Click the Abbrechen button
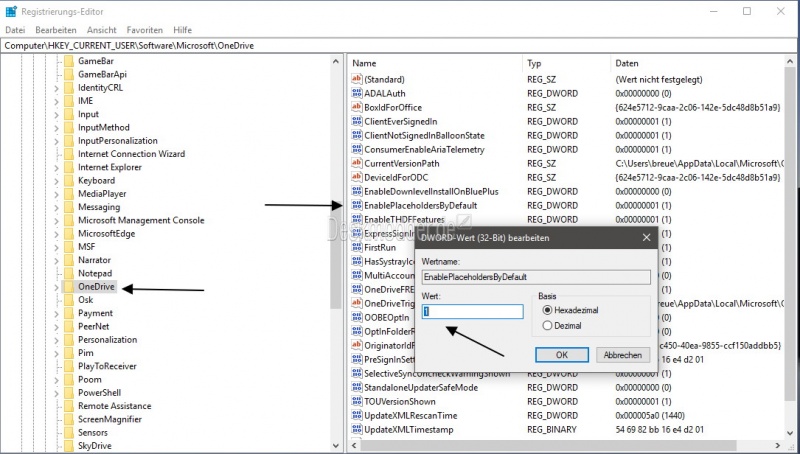This screenshot has width=800, height=454. pyautogui.click(x=622, y=355)
